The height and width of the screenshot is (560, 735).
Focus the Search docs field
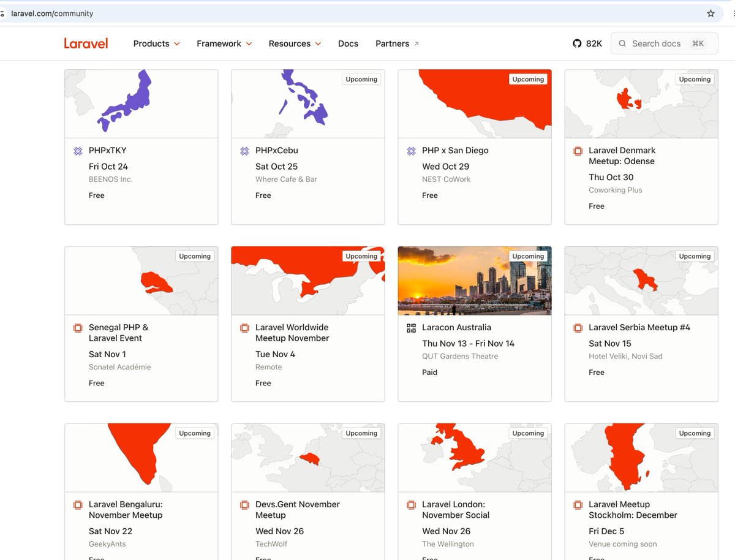(x=664, y=44)
